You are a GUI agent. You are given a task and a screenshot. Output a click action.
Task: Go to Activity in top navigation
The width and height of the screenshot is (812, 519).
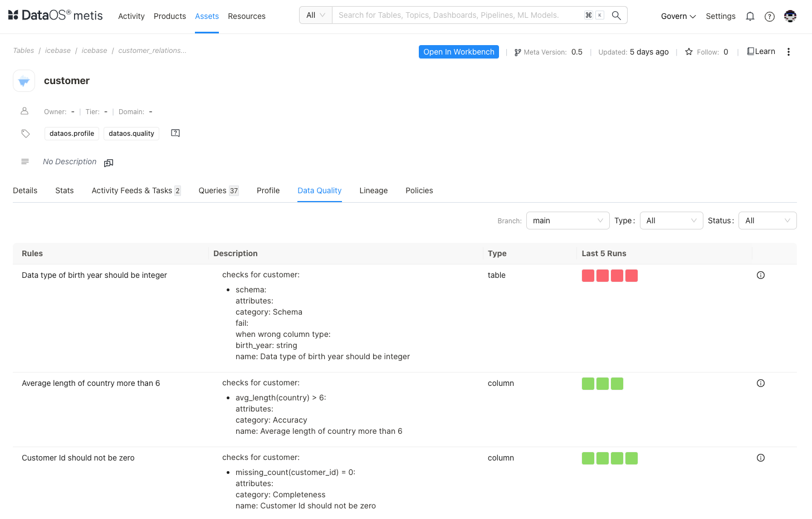tap(131, 16)
